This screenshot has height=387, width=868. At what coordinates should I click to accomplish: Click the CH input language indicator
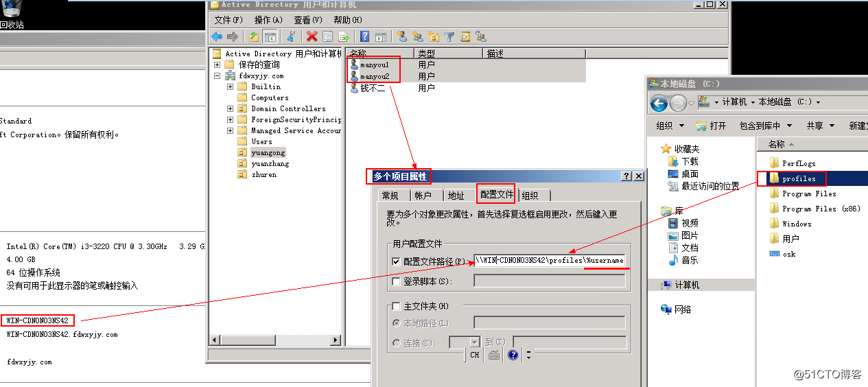475,355
